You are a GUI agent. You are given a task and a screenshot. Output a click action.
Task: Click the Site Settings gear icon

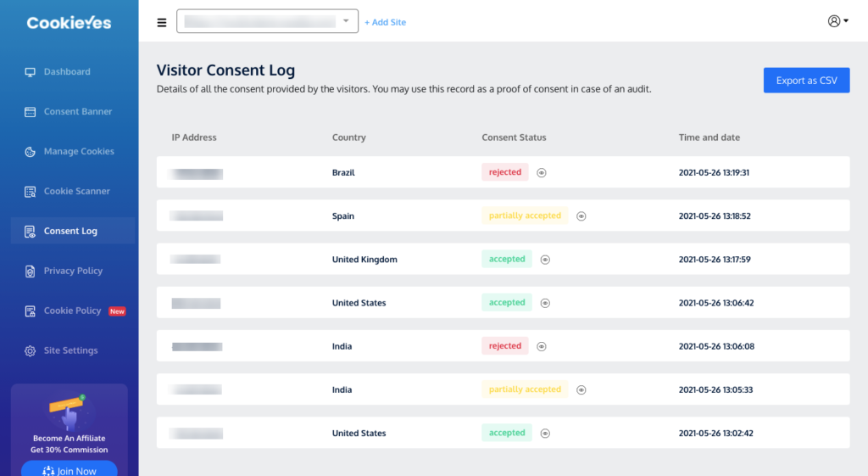(30, 351)
